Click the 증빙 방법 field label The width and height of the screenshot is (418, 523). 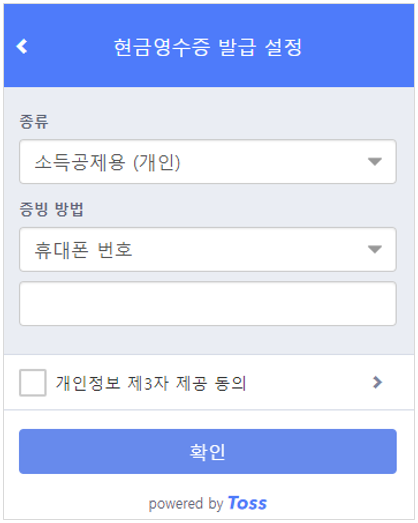point(51,209)
